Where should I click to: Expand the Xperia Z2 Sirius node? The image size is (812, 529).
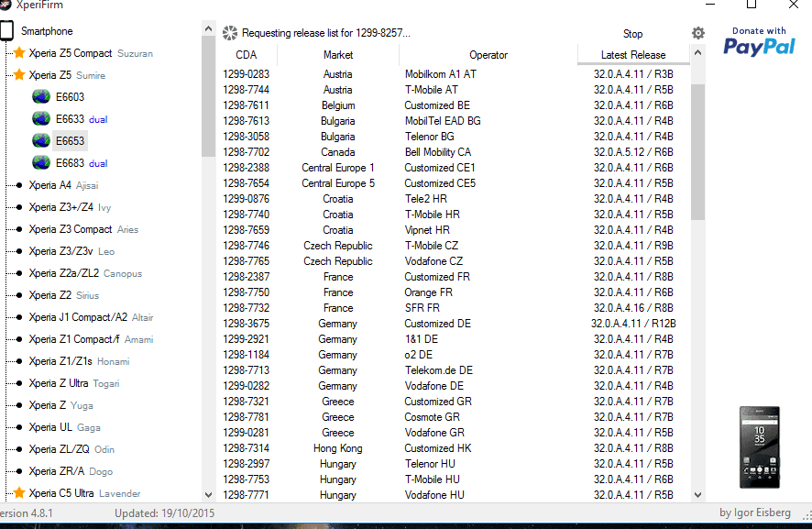[19, 295]
